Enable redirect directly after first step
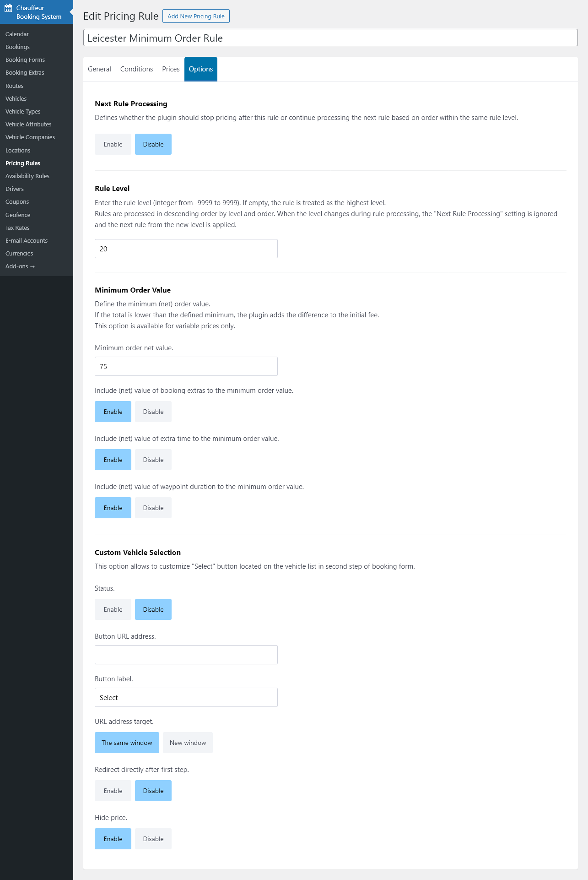Viewport: 588px width, 880px height. coord(113,791)
